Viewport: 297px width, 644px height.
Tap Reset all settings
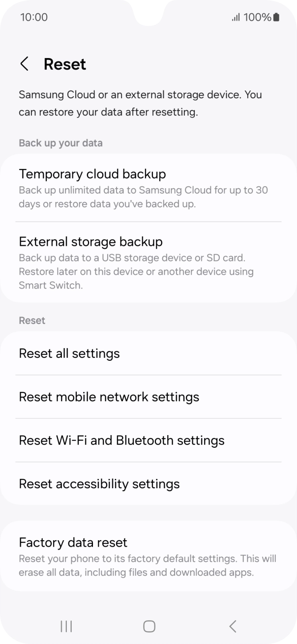click(69, 353)
